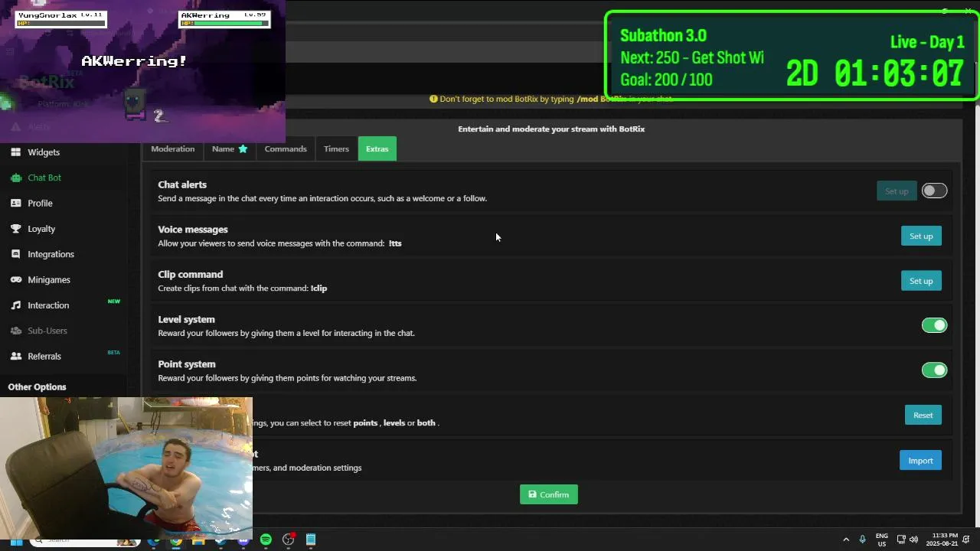
Task: Set up the Clip command
Action: (921, 281)
